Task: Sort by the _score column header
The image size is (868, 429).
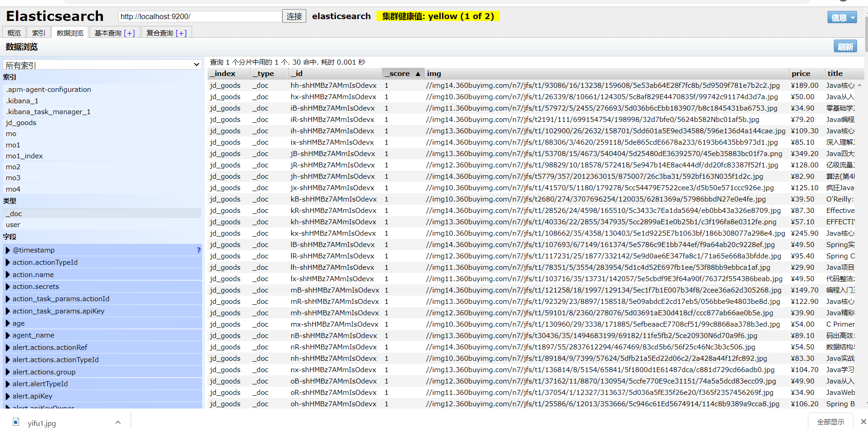Action: (403, 73)
